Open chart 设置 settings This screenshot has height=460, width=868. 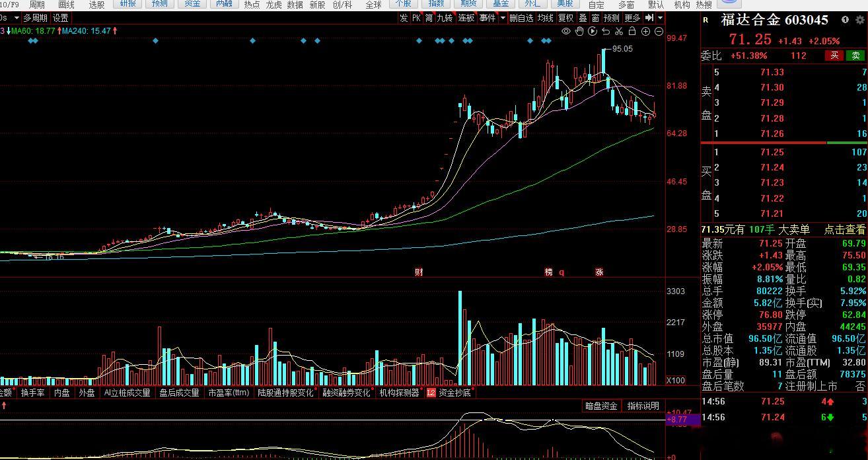point(61,18)
